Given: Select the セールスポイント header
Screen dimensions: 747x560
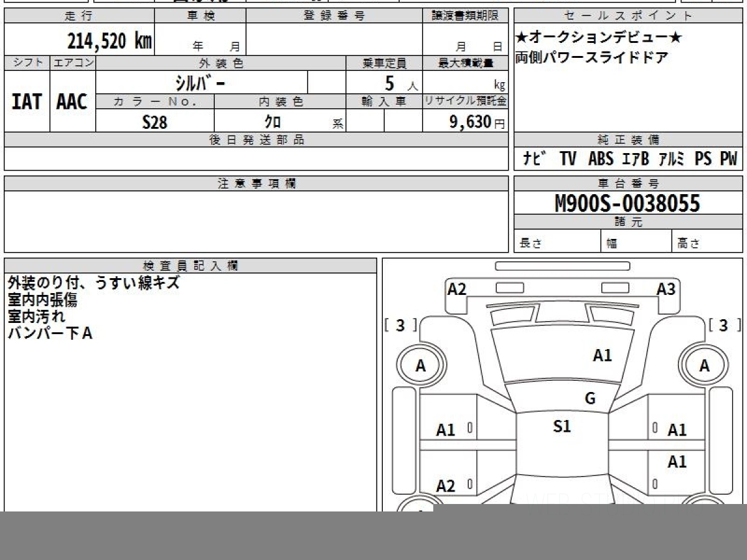Looking at the screenshot, I should click(x=628, y=16).
